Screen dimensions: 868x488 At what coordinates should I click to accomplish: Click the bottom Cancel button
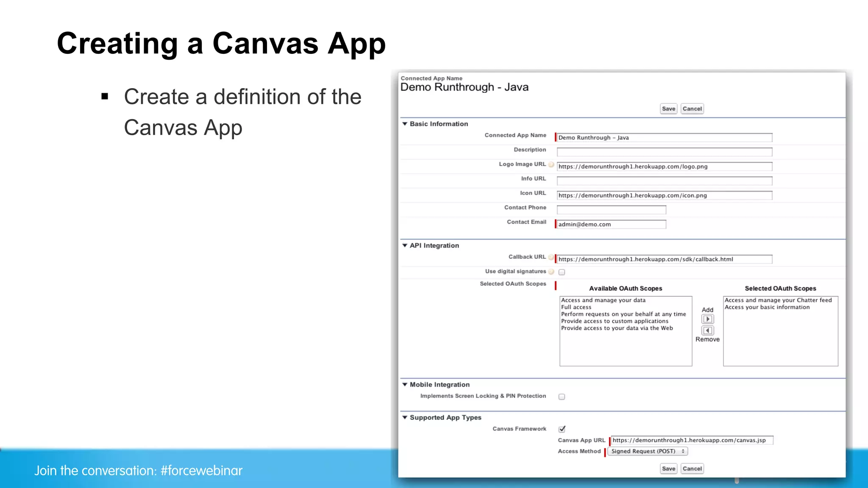coord(692,469)
